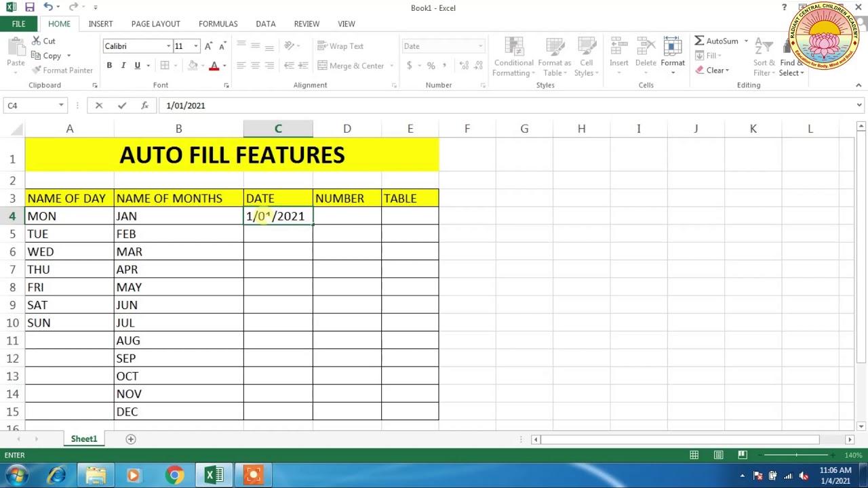Toggle Bold formatting

click(109, 66)
